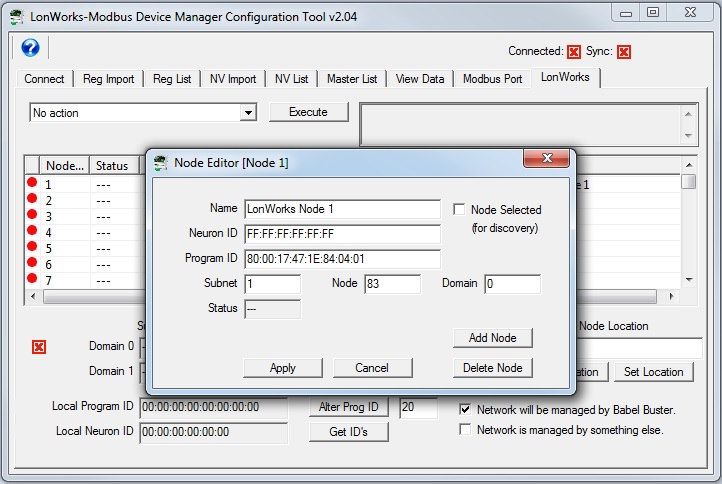Viewport: 722px width, 484px height.
Task: Click the Node Editor title bar icon
Action: coord(160,162)
